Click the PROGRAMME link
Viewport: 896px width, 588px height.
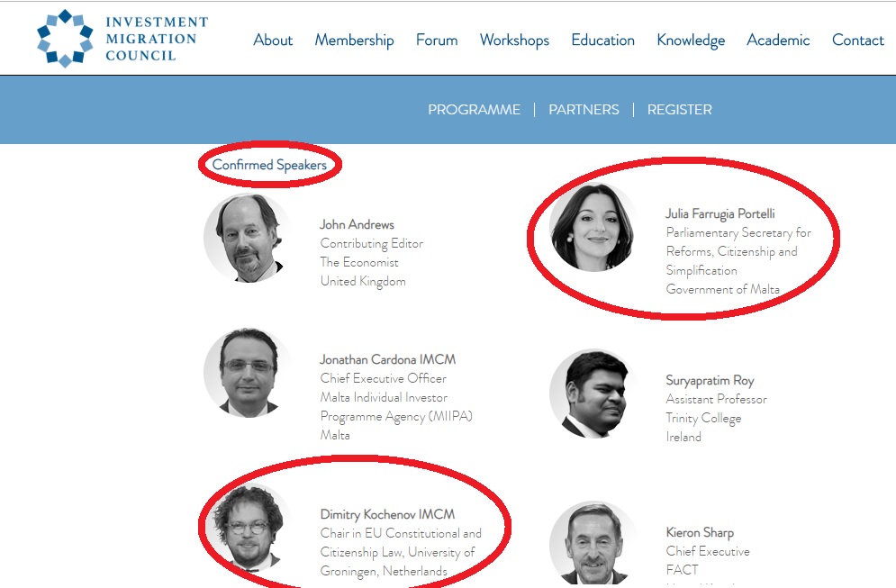pyautogui.click(x=475, y=110)
